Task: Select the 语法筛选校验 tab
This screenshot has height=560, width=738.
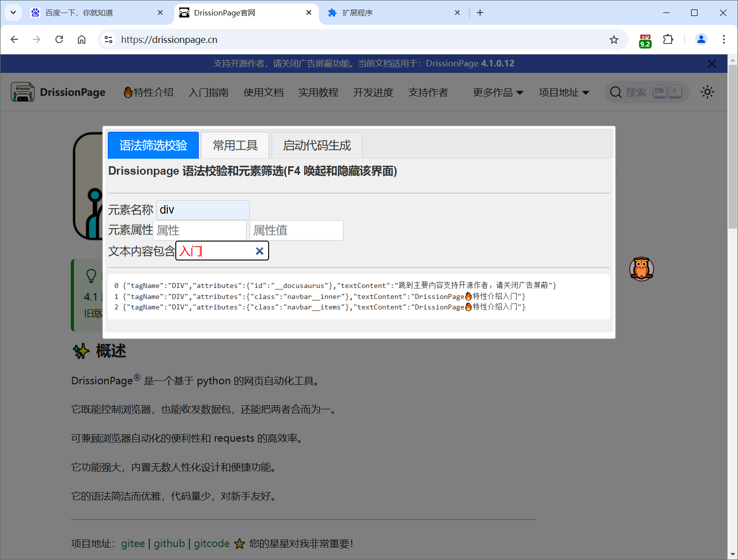Action: (153, 145)
